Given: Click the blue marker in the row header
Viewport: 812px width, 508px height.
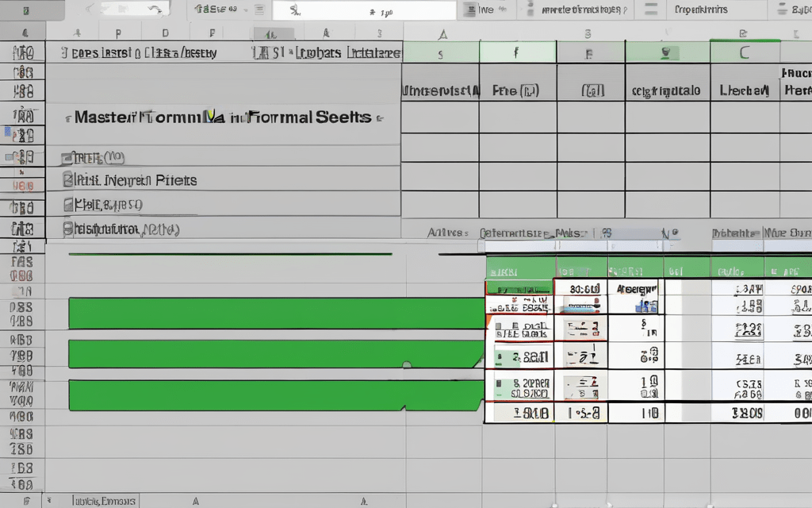Looking at the screenshot, I should coord(9,133).
